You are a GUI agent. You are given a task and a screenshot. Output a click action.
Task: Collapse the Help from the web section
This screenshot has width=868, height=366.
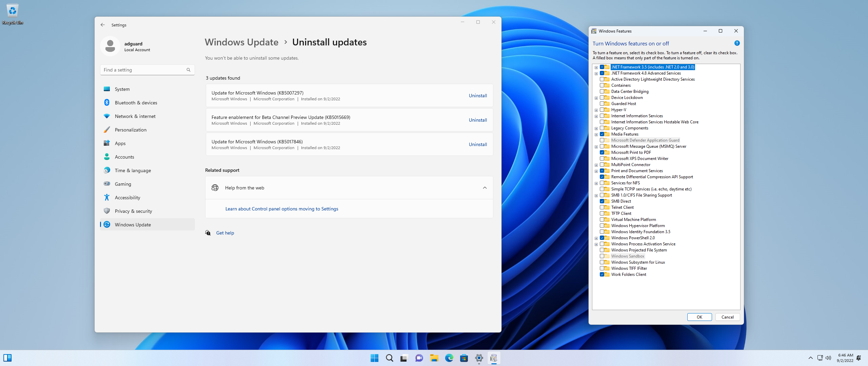pyautogui.click(x=485, y=188)
